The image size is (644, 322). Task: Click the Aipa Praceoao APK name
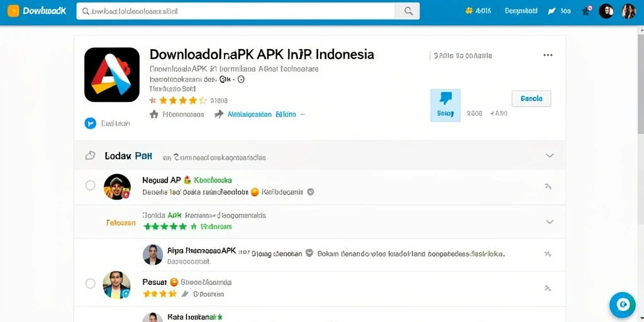[x=202, y=250]
